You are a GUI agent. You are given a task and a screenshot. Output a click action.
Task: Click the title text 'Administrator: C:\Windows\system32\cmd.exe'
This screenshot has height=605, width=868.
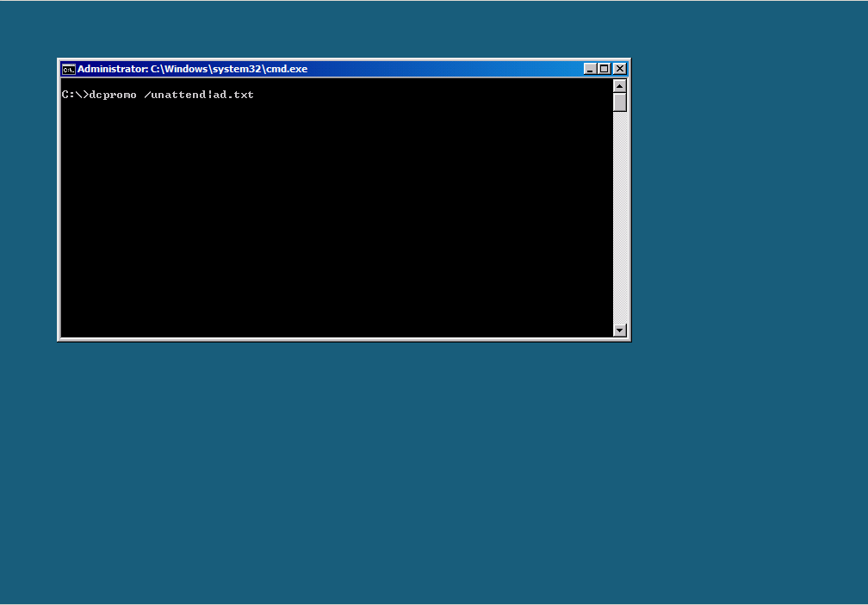point(192,69)
